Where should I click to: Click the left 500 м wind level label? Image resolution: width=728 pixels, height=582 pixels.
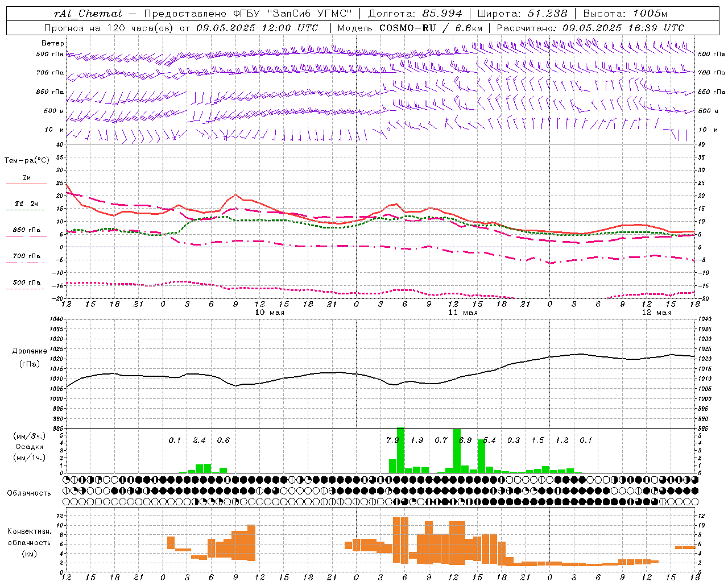(54, 111)
